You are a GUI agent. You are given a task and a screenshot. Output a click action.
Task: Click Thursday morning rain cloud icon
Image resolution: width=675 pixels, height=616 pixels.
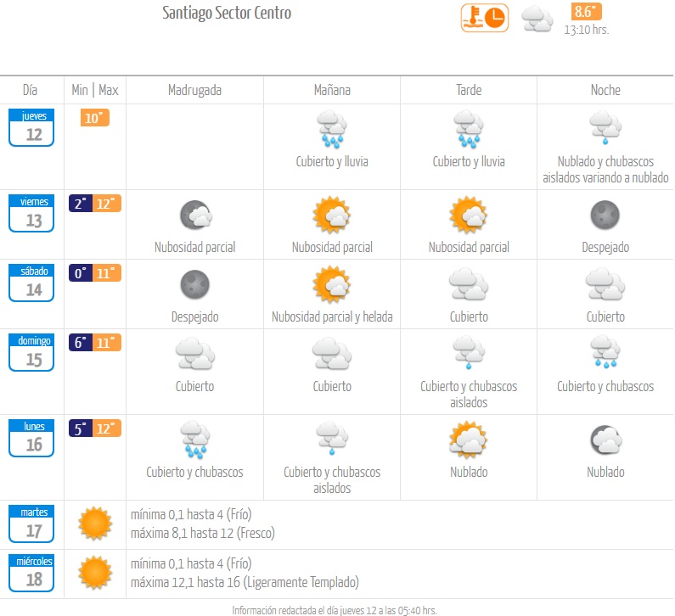pos(332,129)
